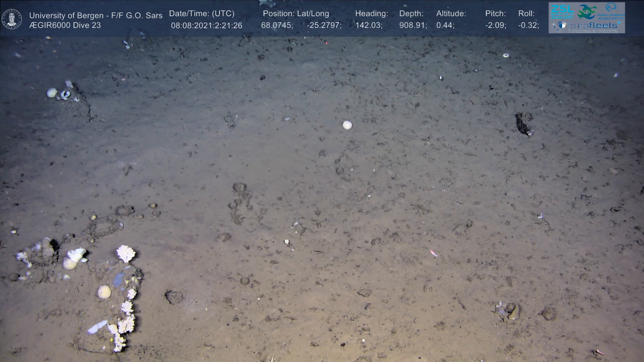The width and height of the screenshot is (644, 362).
Task: Click the heading value 142.03
Action: 369,25
